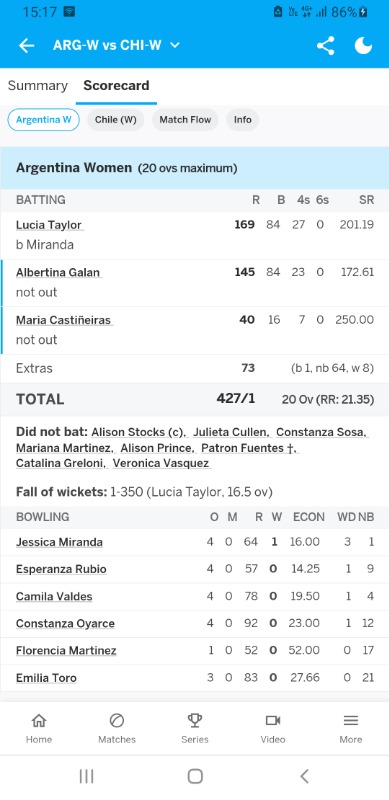This screenshot has height=800, width=389.
Task: Select the Scorecard tab
Action: tap(116, 86)
